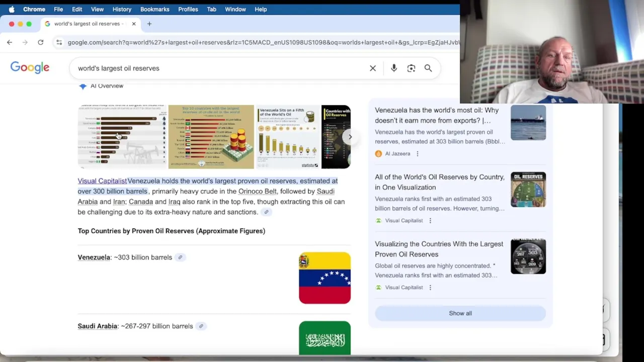644x362 pixels.
Task: View site information icon in address bar
Action: [x=59, y=42]
